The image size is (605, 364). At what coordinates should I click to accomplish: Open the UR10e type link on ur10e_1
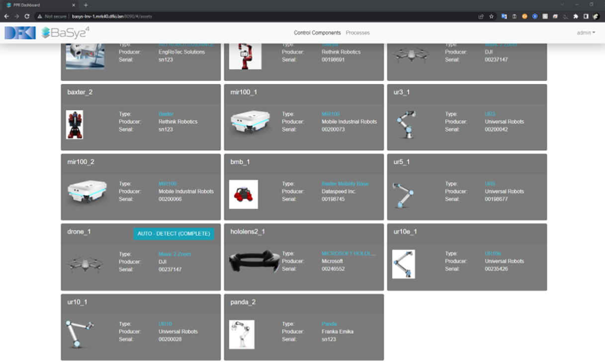coord(493,254)
